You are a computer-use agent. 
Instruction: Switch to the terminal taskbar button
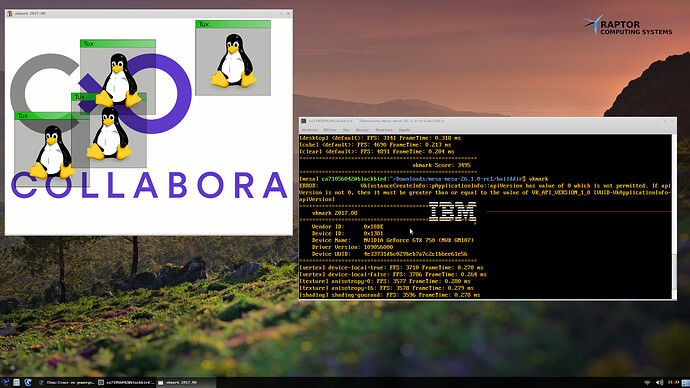126,382
